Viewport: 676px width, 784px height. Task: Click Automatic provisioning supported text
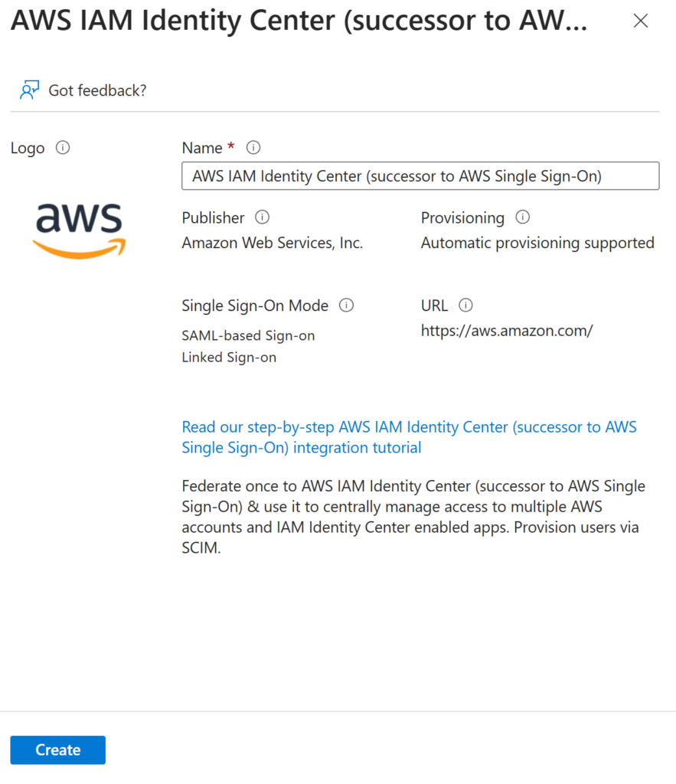[537, 243]
